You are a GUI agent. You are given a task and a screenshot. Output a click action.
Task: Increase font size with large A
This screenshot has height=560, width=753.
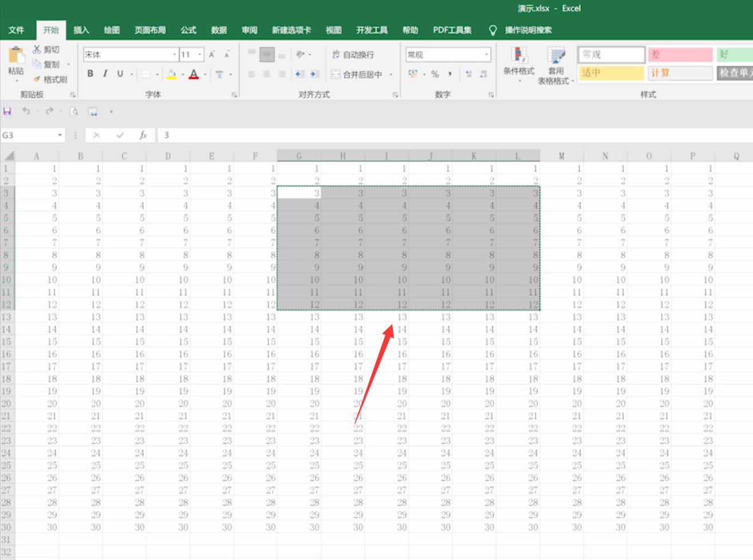coord(212,54)
